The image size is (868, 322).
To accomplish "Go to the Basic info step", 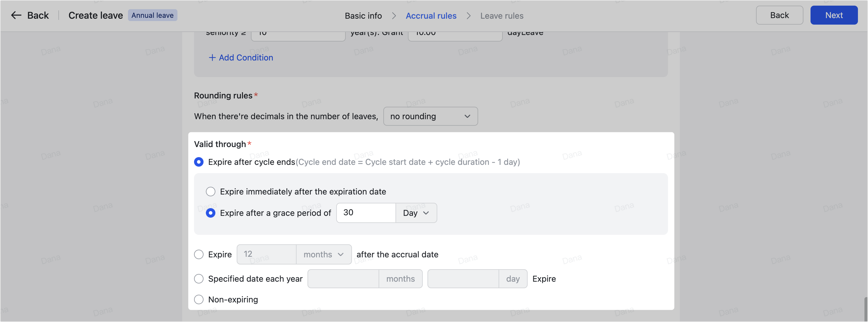I will coord(363,15).
